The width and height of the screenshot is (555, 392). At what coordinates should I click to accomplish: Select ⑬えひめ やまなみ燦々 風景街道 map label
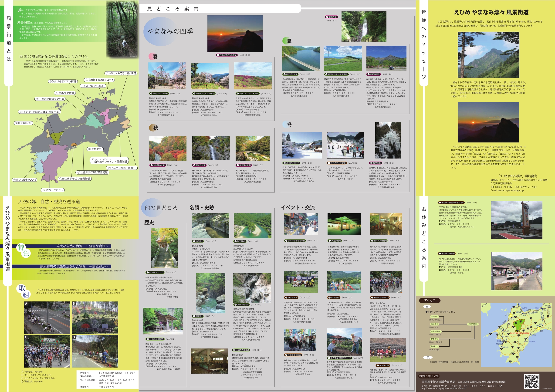click(x=40, y=112)
